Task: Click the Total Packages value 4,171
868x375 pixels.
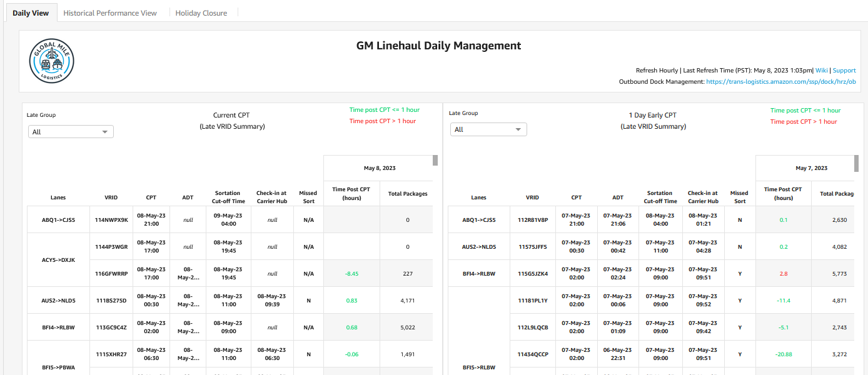Action: (407, 300)
